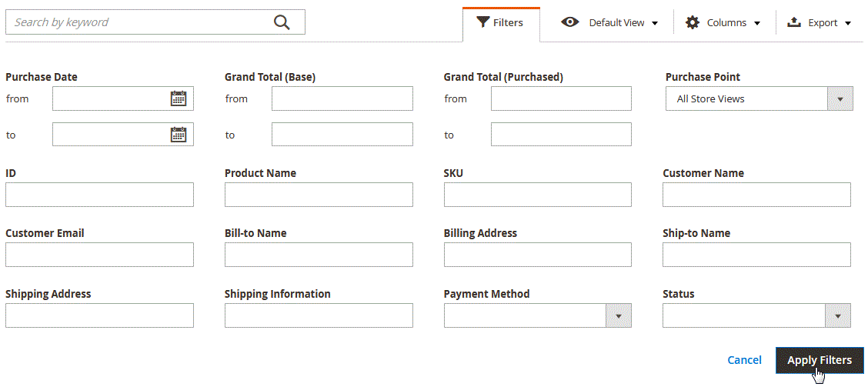Open the Purchase Date to calendar

[x=179, y=135]
